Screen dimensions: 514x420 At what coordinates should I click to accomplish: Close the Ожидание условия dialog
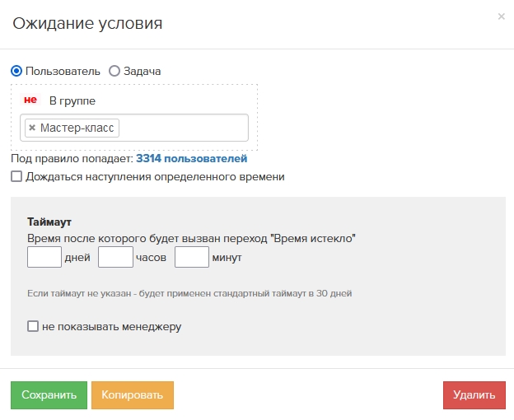click(x=501, y=16)
